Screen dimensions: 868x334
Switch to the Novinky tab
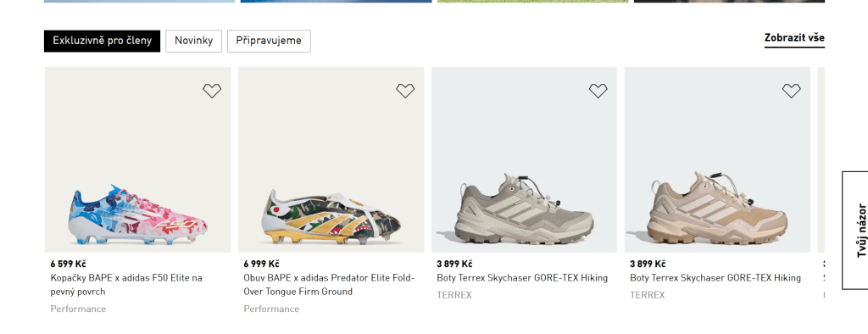click(194, 41)
